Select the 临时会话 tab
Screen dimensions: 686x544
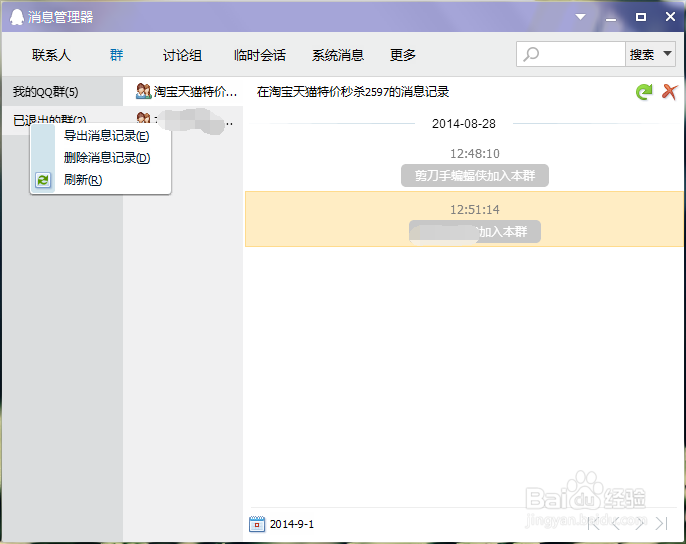(x=260, y=55)
